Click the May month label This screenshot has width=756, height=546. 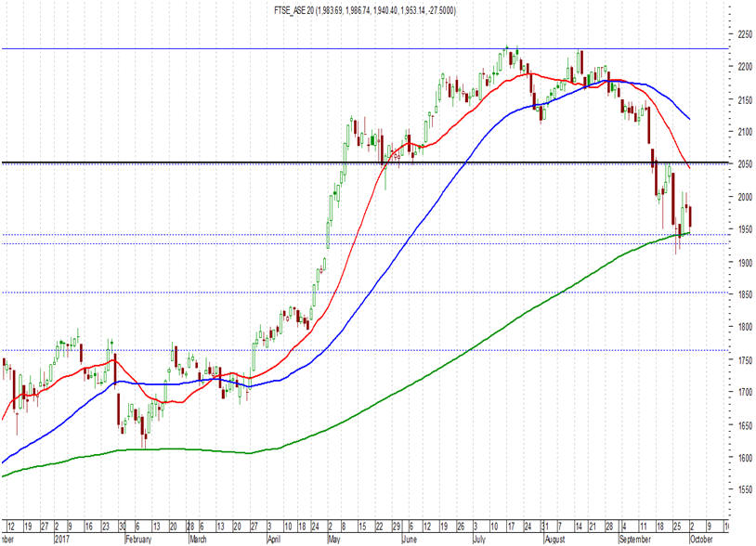coord(334,539)
